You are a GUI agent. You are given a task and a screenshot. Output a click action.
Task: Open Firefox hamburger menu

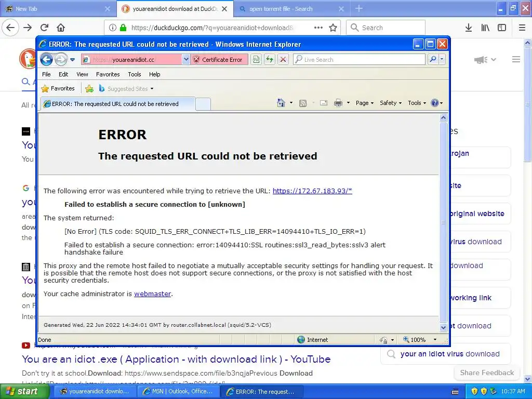(522, 28)
